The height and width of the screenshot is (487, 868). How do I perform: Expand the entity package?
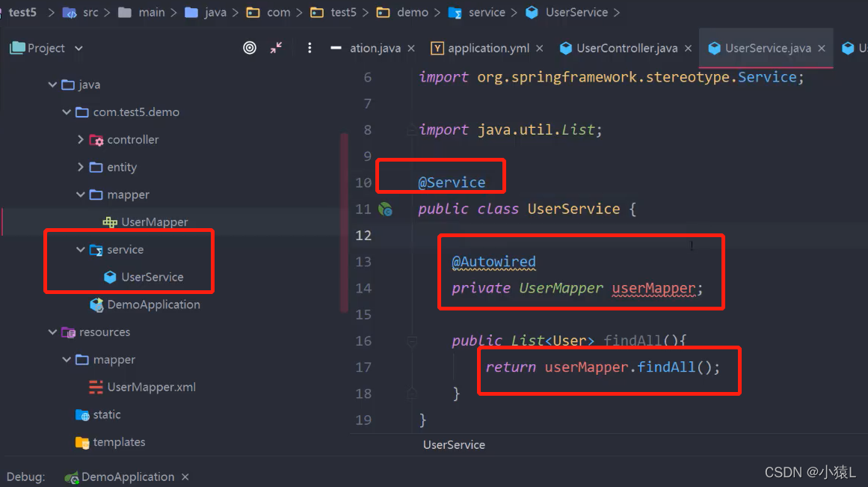(80, 167)
